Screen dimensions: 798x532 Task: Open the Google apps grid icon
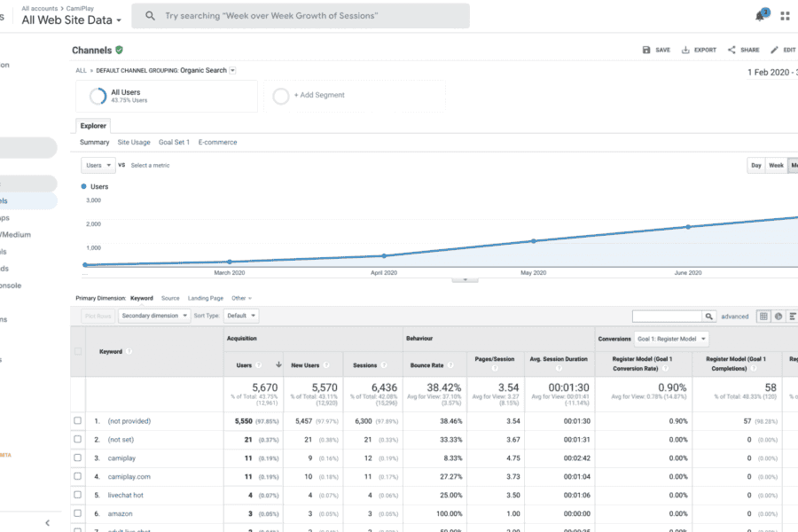point(786,16)
